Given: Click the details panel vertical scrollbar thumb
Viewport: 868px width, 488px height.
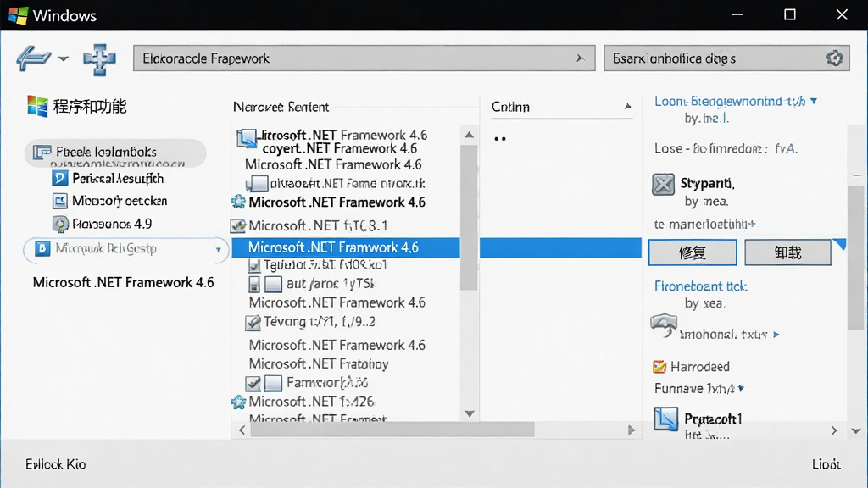Looking at the screenshot, I should [x=856, y=258].
